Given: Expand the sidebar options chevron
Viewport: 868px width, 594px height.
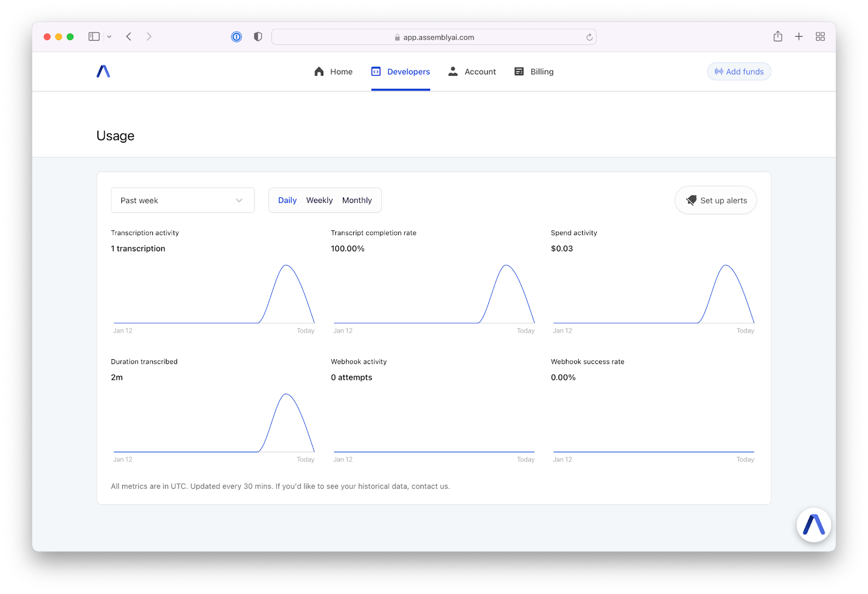Looking at the screenshot, I should coord(109,36).
